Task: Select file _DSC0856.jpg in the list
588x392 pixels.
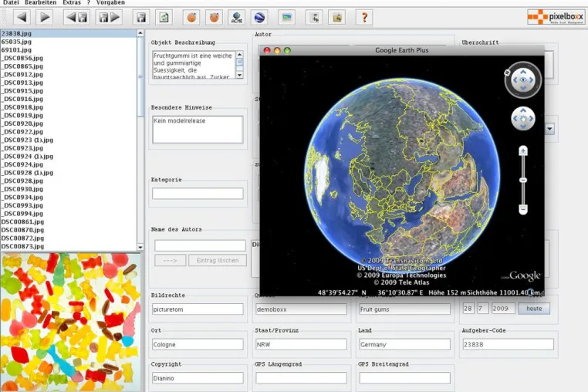Action: click(69, 58)
